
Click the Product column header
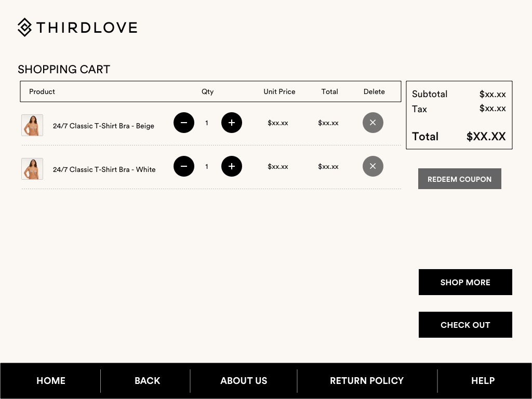42,91
